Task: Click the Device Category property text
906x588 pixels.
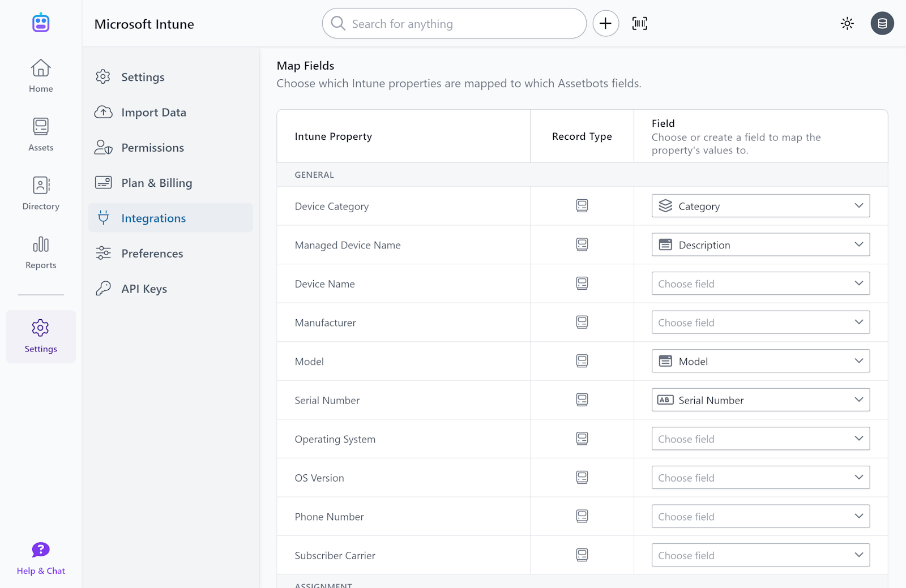Action: pyautogui.click(x=332, y=207)
